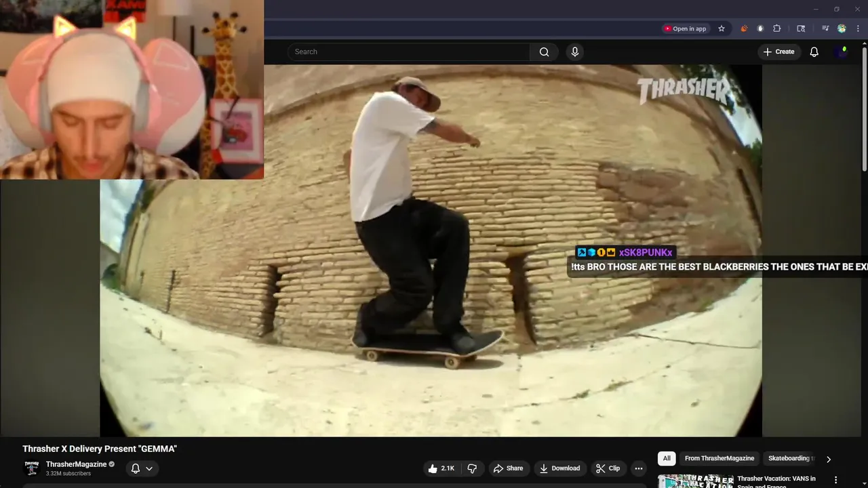Open the ThrasherMagazine channel avatar

(x=32, y=468)
